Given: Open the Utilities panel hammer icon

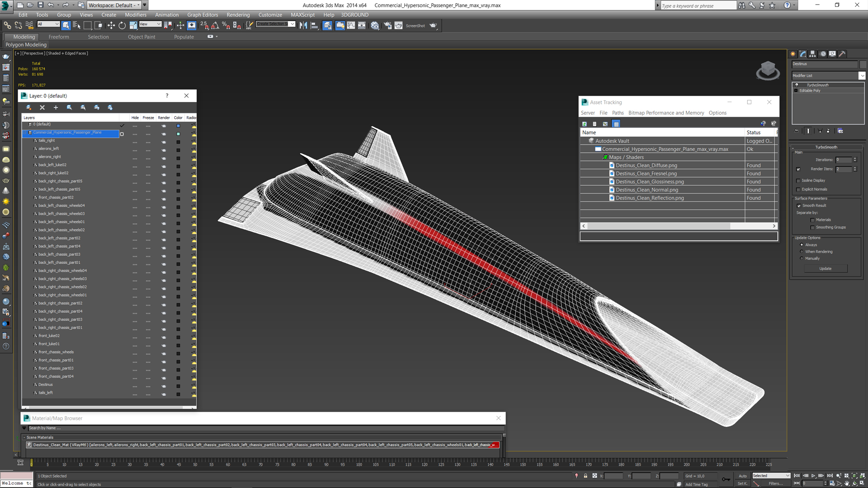Looking at the screenshot, I should (x=842, y=54).
